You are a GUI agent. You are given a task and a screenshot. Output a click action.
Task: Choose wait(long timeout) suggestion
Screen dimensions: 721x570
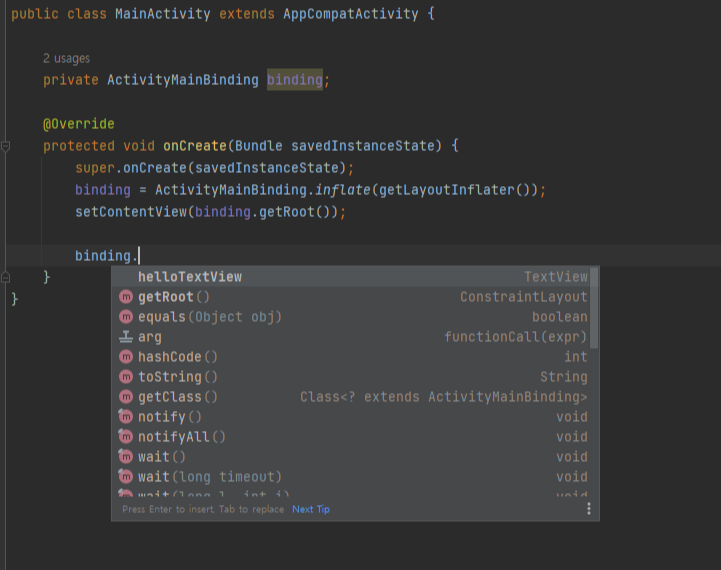pos(351,477)
